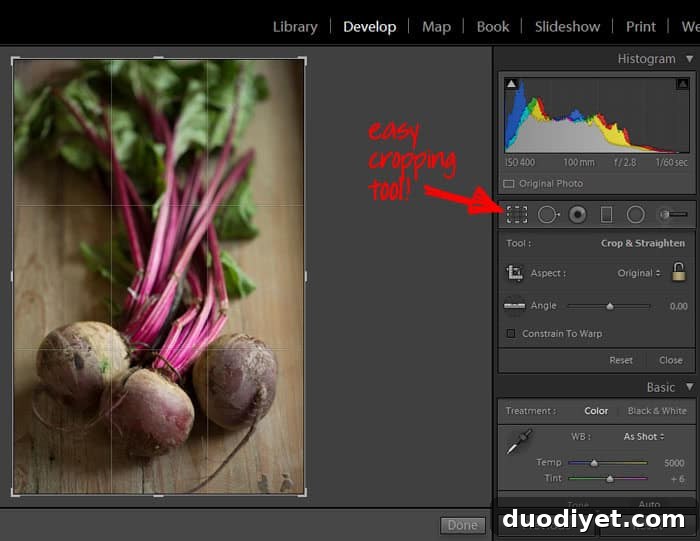
Task: Click the 1/60 sec shutter readout
Action: click(x=671, y=162)
